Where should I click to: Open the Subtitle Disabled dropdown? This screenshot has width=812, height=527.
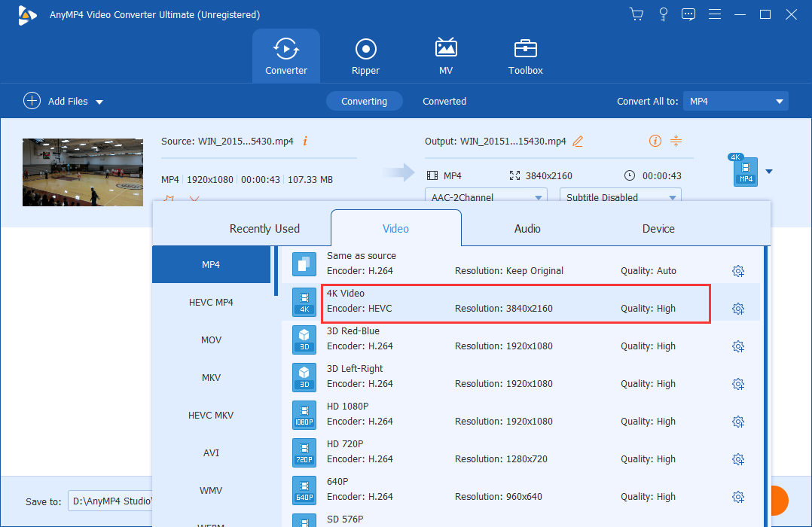[x=621, y=196]
